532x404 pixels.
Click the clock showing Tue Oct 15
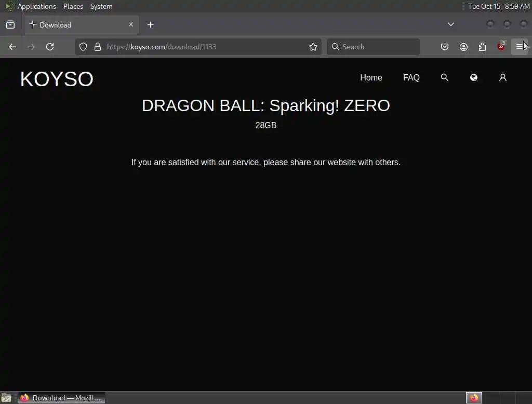(498, 6)
